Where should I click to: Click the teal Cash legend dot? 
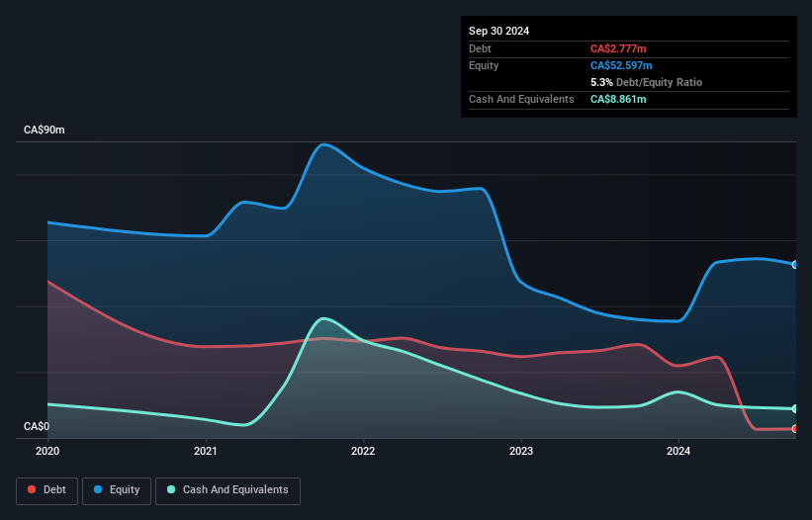pyautogui.click(x=171, y=489)
